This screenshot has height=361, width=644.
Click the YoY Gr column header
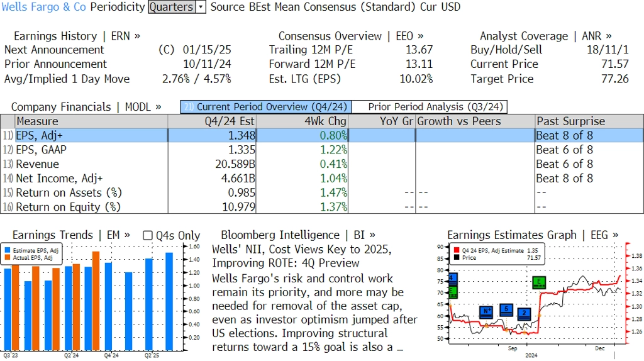click(x=382, y=121)
